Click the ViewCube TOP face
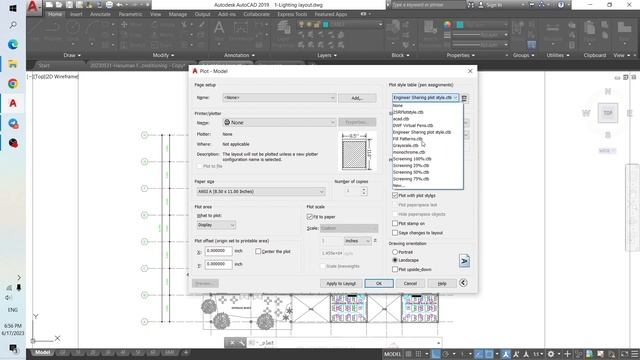Screen dimensions: 640x360 coord(608,113)
